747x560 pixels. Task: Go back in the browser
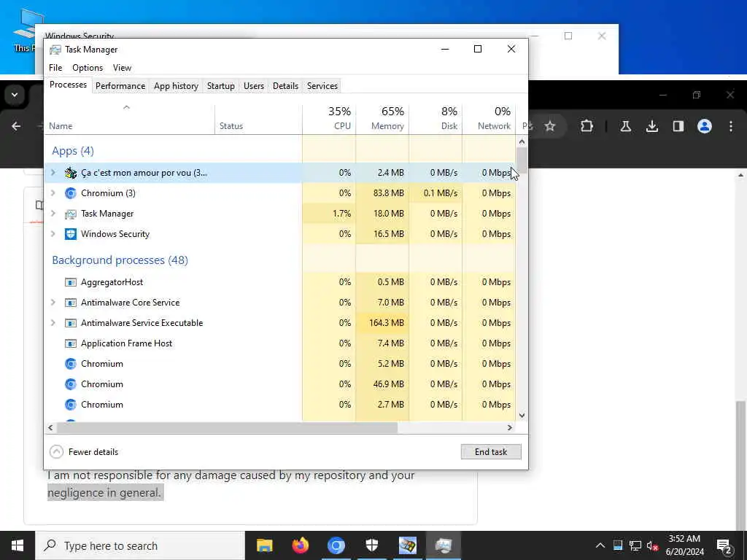(x=16, y=126)
